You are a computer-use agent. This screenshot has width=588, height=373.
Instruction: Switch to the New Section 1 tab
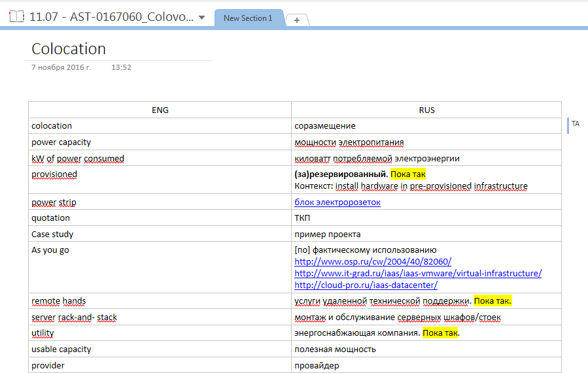point(248,18)
